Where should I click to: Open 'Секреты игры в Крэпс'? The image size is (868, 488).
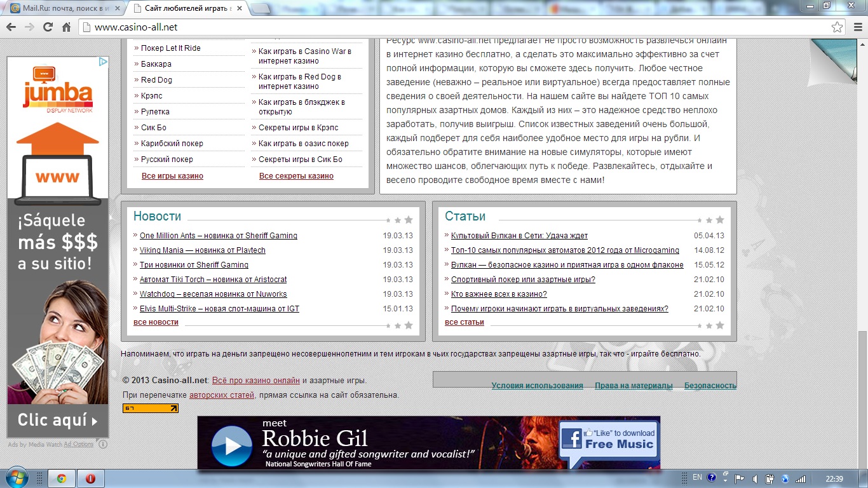point(299,128)
